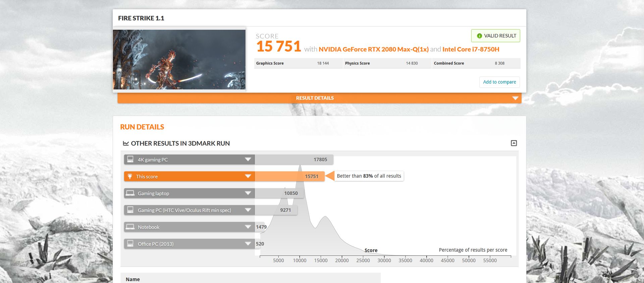Click the Name column header
644x283 pixels.
pyautogui.click(x=133, y=279)
